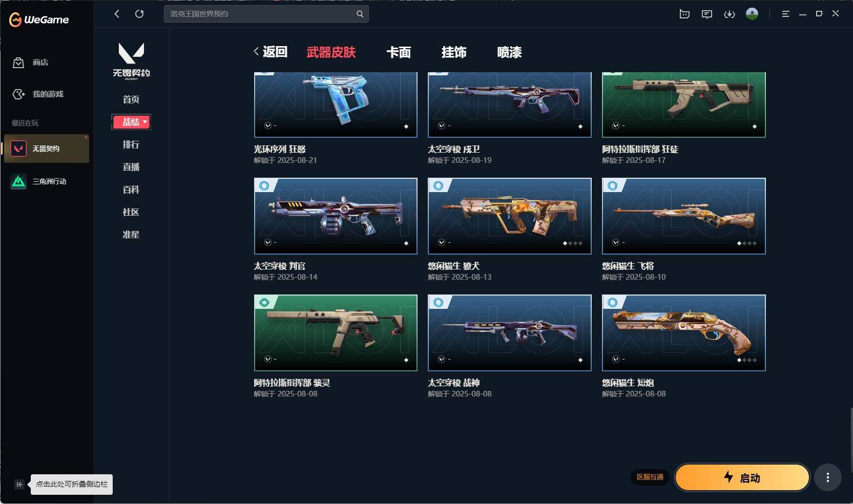Click the search input field

pyautogui.click(x=260, y=14)
